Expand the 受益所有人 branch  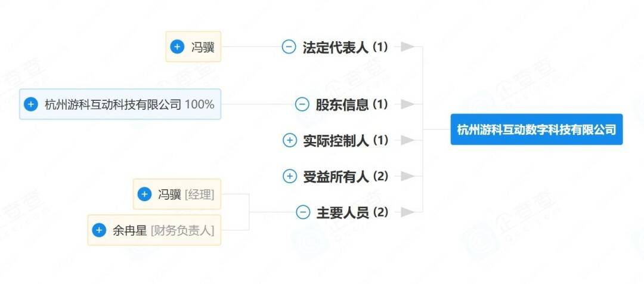(x=289, y=176)
